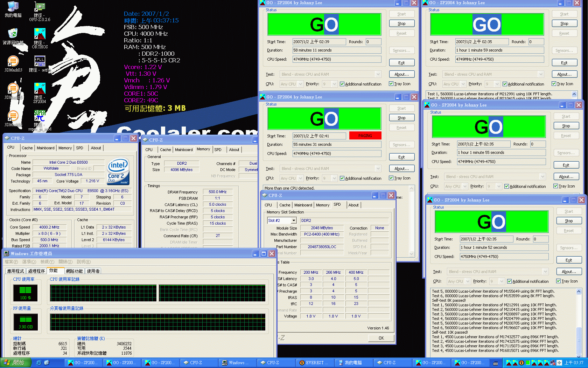Click Stop in the 58 minutes 11 seconds SP2004 window
Viewport: 588px width, 368px height.
402,23
